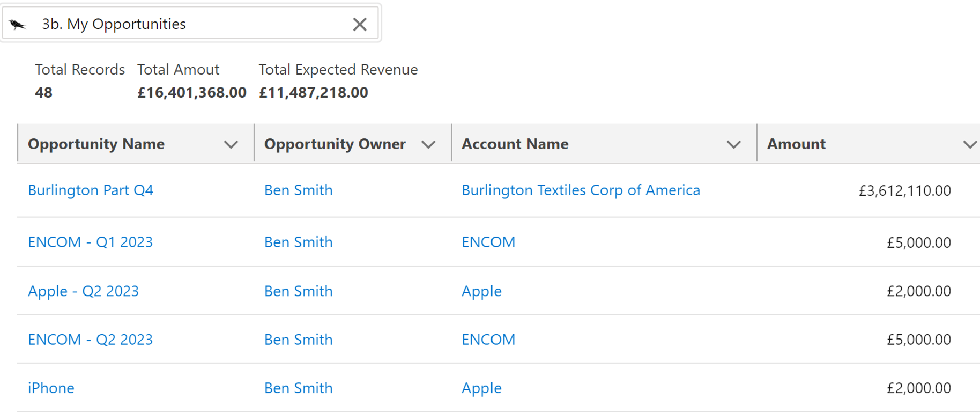Open the Apple account in iPhone row

click(481, 388)
